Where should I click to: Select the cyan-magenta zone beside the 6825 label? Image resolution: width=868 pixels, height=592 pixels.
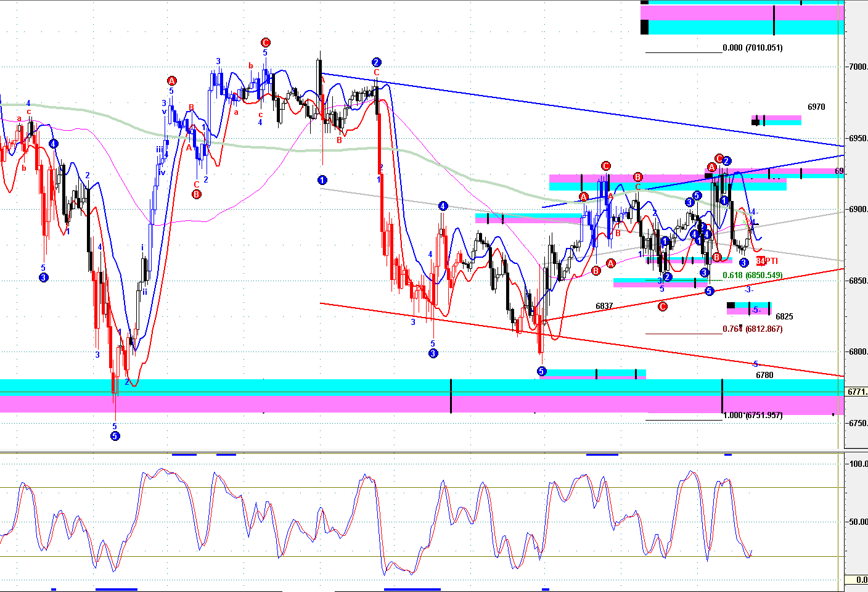749,308
